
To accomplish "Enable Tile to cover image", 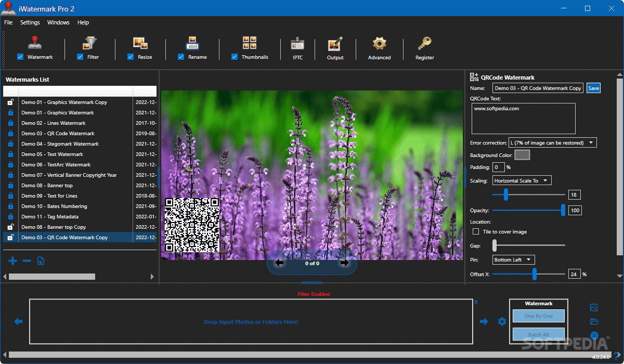I will [475, 231].
